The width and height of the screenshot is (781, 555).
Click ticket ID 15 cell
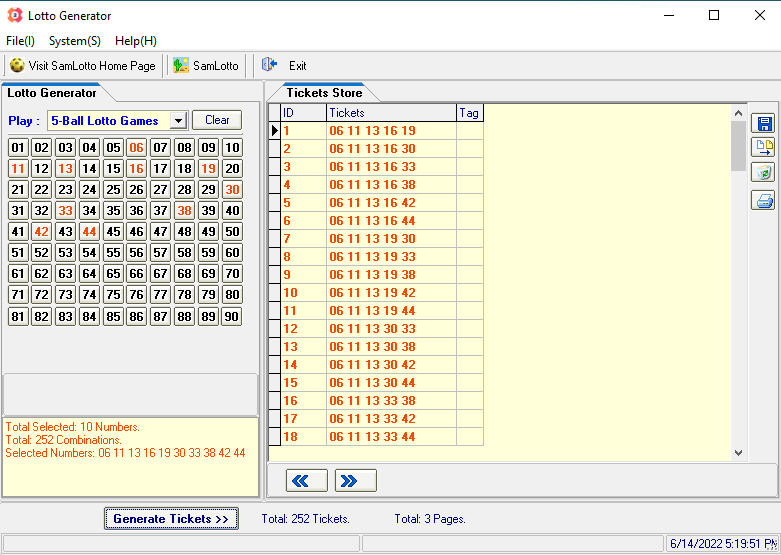pos(303,383)
